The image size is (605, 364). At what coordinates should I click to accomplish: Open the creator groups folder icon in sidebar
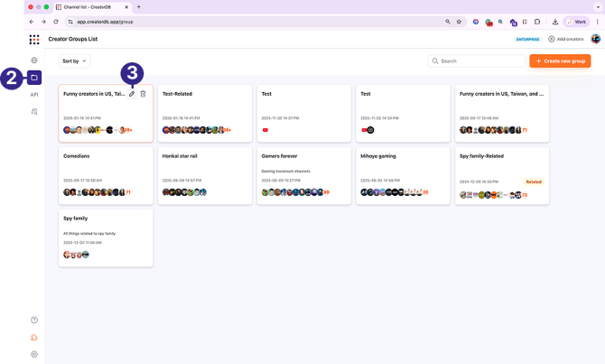click(x=34, y=78)
